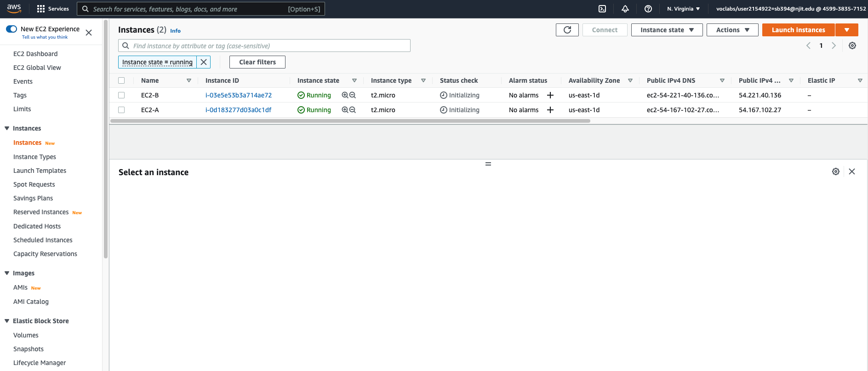Click the horizontal table scrollbar

click(x=350, y=121)
